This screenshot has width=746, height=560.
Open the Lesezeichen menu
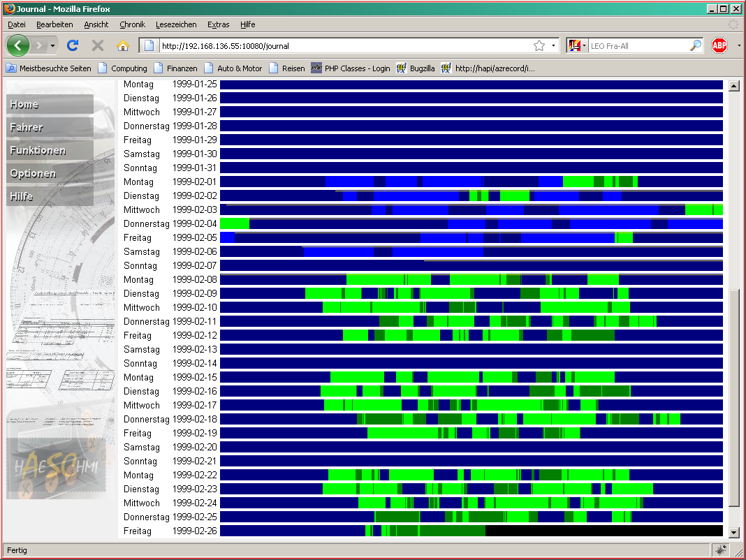point(176,24)
